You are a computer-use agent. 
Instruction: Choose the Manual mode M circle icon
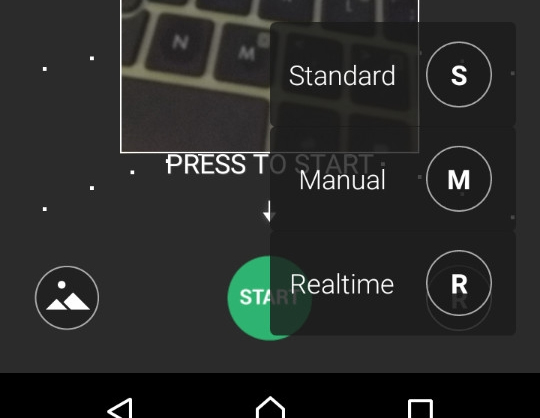pos(459,179)
